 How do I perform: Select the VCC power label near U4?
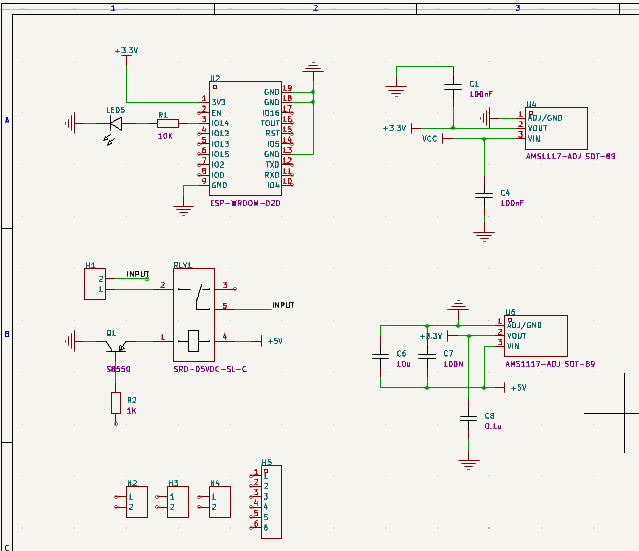(x=430, y=139)
